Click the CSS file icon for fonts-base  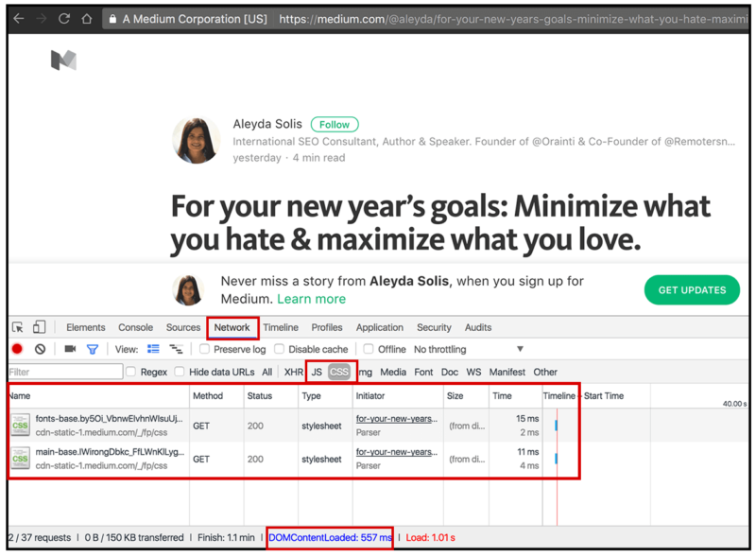pos(20,426)
